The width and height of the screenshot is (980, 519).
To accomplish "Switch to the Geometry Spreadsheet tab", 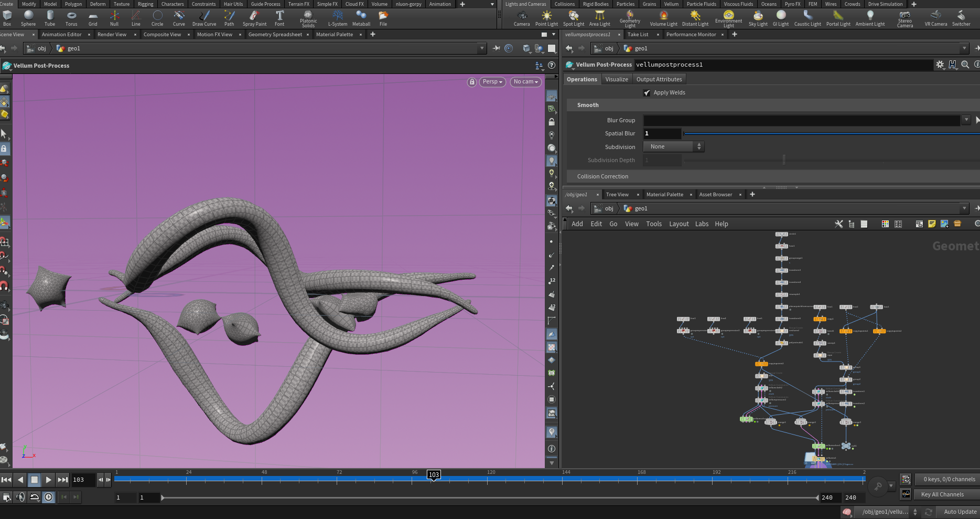I will click(x=275, y=35).
